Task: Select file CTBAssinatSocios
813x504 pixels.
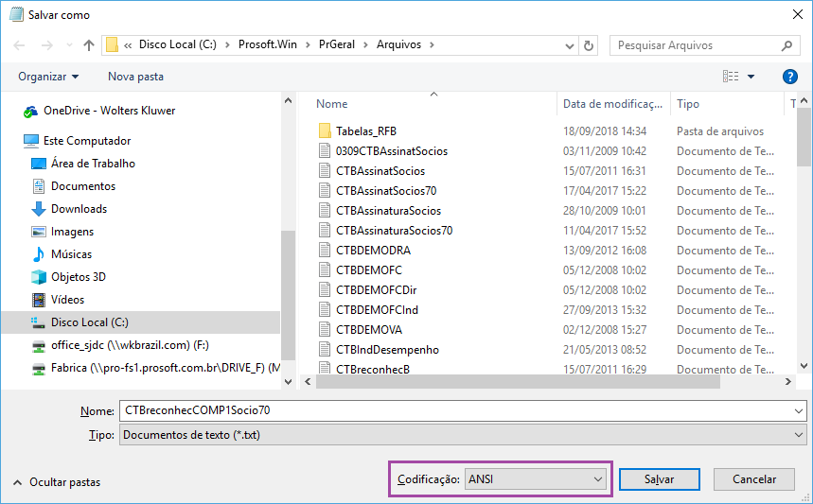Action: (380, 171)
